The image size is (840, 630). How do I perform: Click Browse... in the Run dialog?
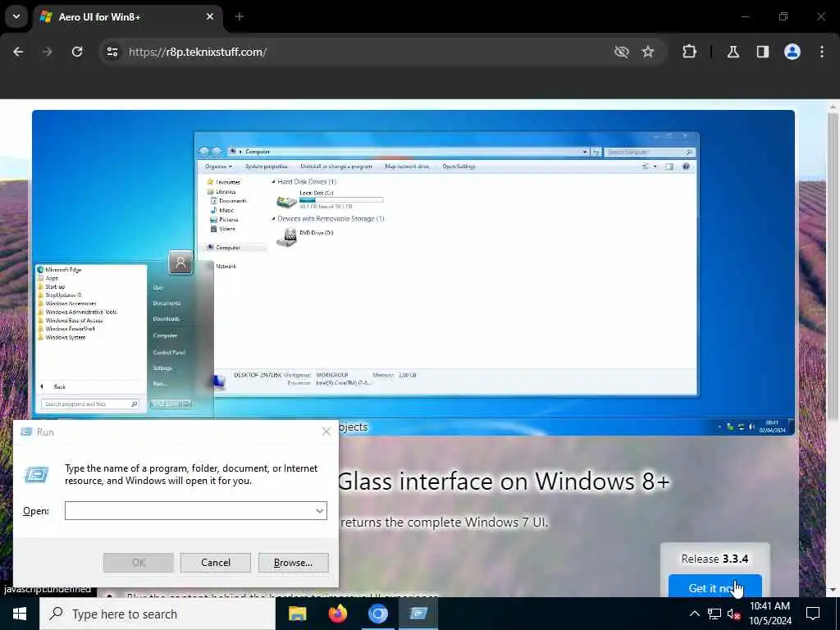coord(293,563)
